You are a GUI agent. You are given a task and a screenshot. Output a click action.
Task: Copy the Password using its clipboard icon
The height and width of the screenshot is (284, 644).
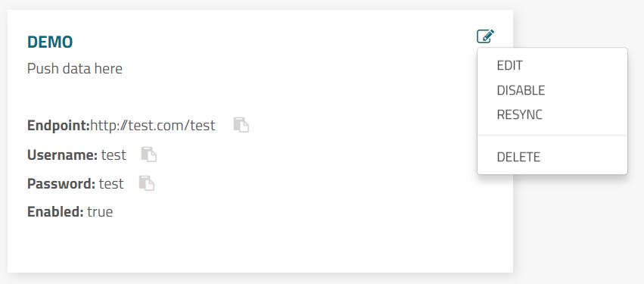tap(147, 183)
